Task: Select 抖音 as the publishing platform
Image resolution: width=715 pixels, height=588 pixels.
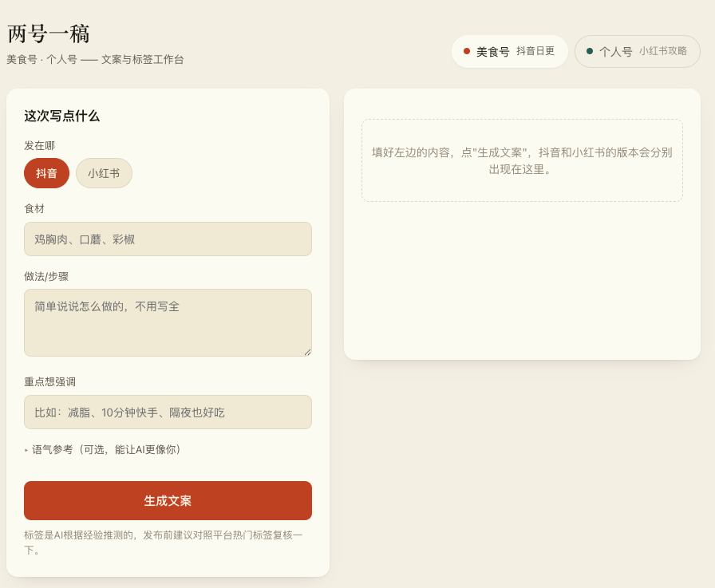Action: point(46,173)
